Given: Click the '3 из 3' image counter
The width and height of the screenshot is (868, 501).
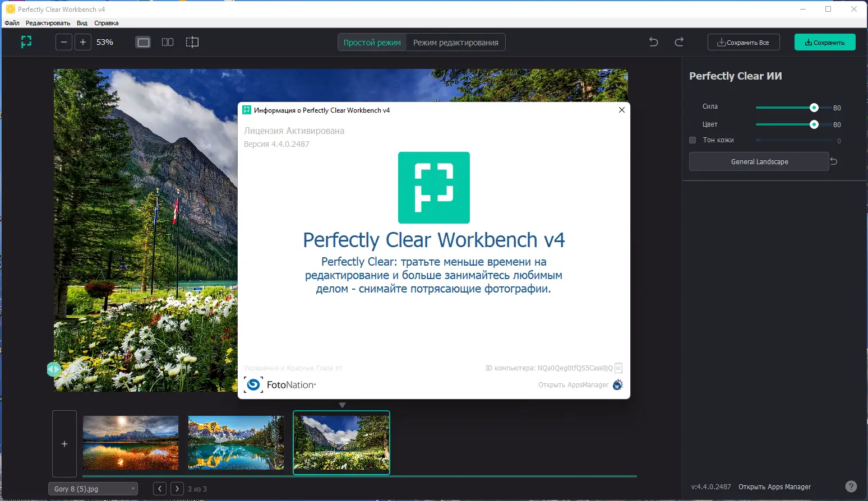Looking at the screenshot, I should [197, 489].
